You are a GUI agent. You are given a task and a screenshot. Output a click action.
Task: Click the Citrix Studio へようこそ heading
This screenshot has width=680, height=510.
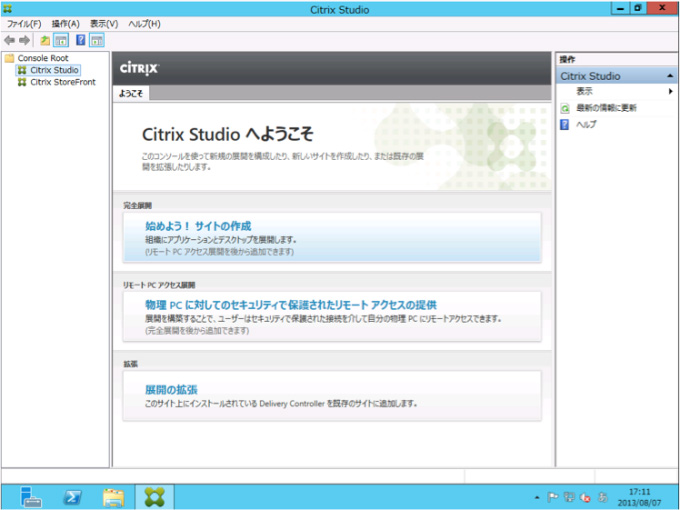tap(228, 134)
